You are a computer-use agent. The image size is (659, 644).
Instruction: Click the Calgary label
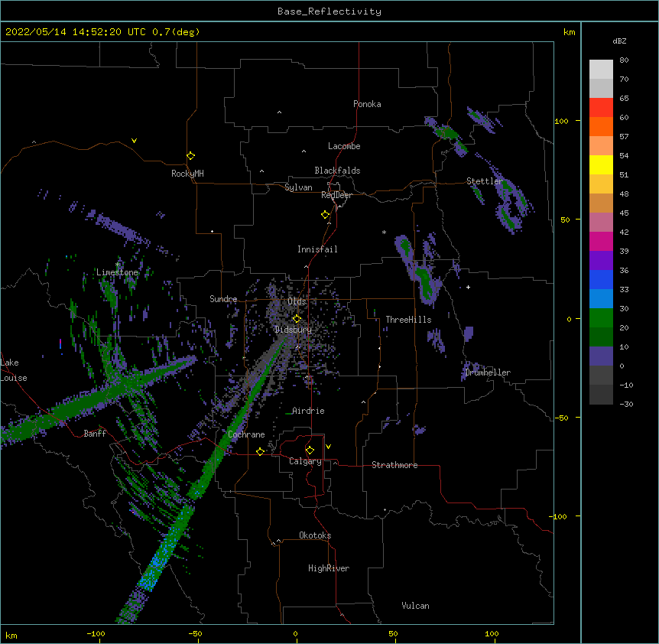click(x=305, y=461)
